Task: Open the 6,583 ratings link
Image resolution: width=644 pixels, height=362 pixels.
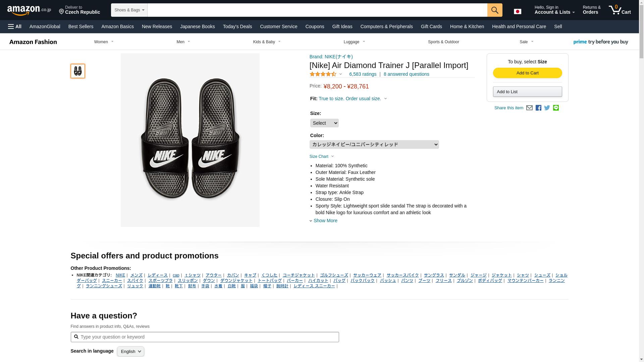Action: pyautogui.click(x=363, y=74)
